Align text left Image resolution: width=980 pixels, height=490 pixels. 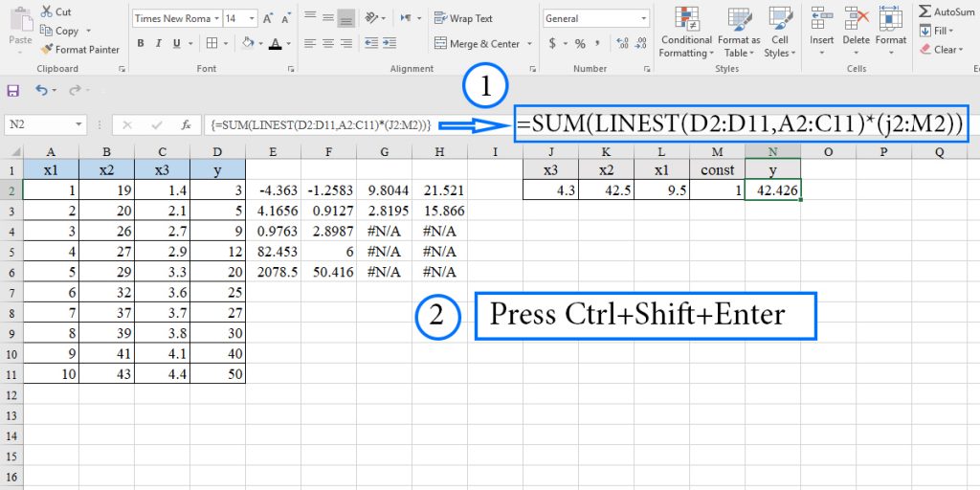pos(310,43)
